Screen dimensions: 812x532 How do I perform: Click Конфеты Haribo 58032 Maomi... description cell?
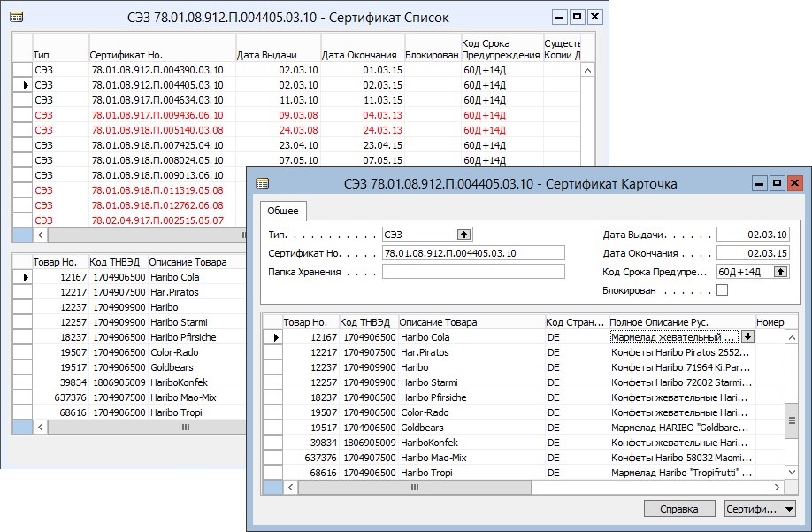681,458
